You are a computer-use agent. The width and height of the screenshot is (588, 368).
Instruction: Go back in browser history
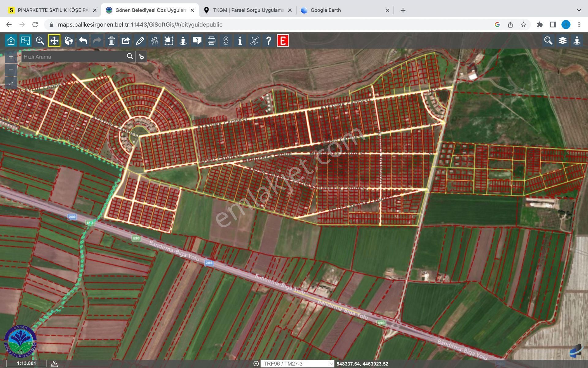[x=9, y=25]
